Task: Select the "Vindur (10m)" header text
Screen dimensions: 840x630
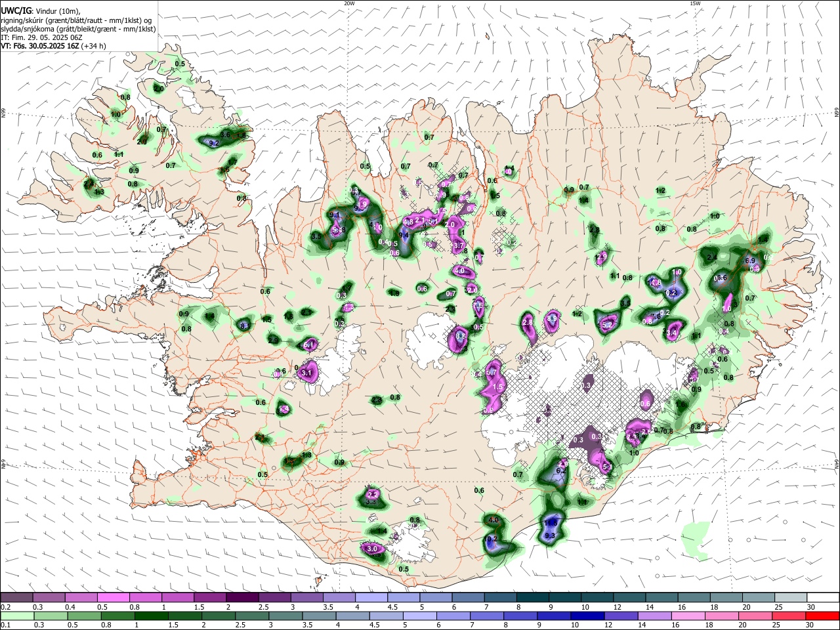Action: coord(58,11)
